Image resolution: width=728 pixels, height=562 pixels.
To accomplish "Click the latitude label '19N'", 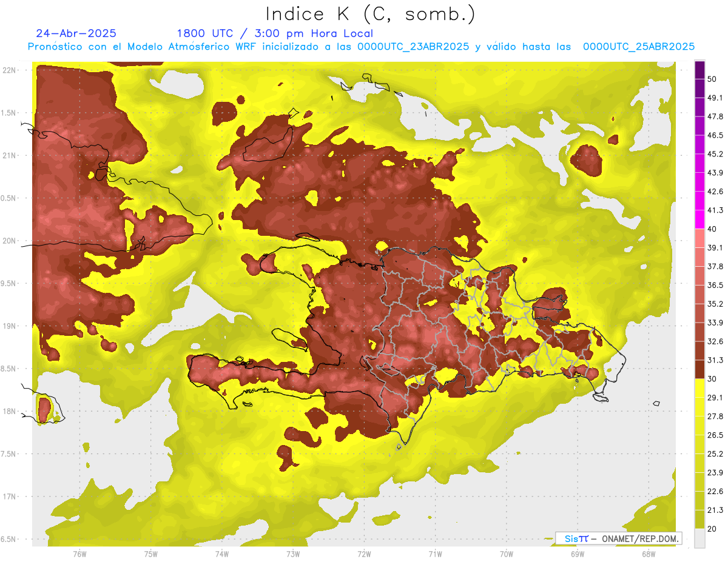I will click(x=9, y=326).
